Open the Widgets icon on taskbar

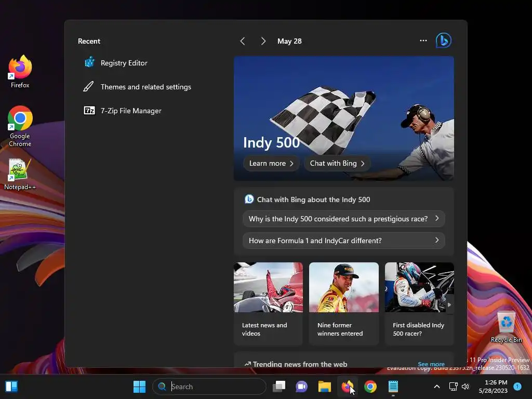[11, 387]
